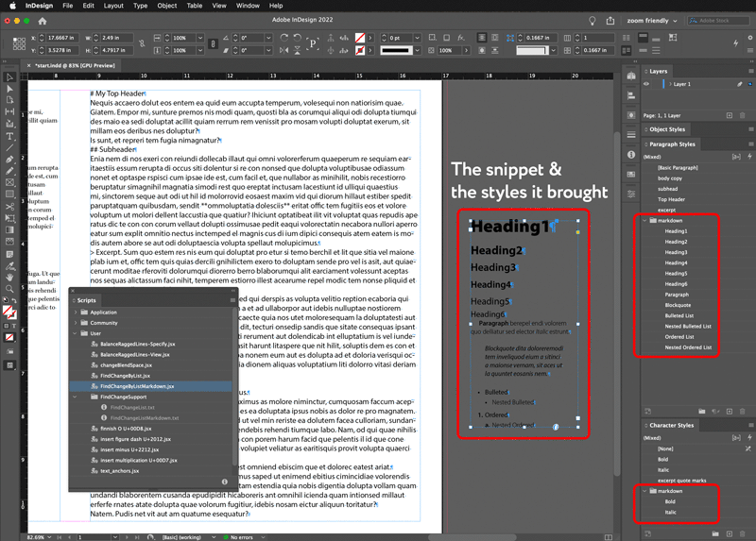Collapse the markdown paragraph styles folder

[x=645, y=220]
